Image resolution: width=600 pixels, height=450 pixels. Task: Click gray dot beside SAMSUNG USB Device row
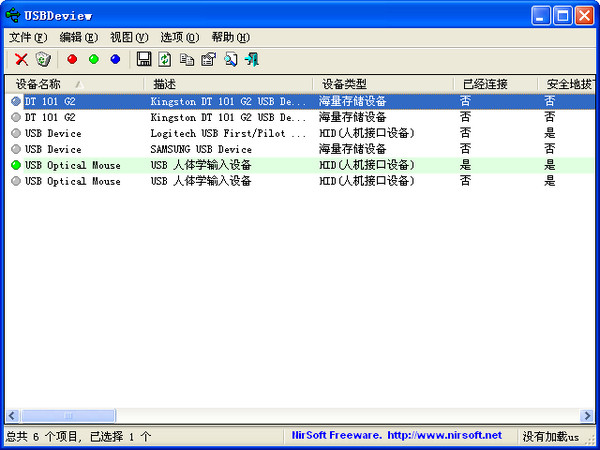16,149
